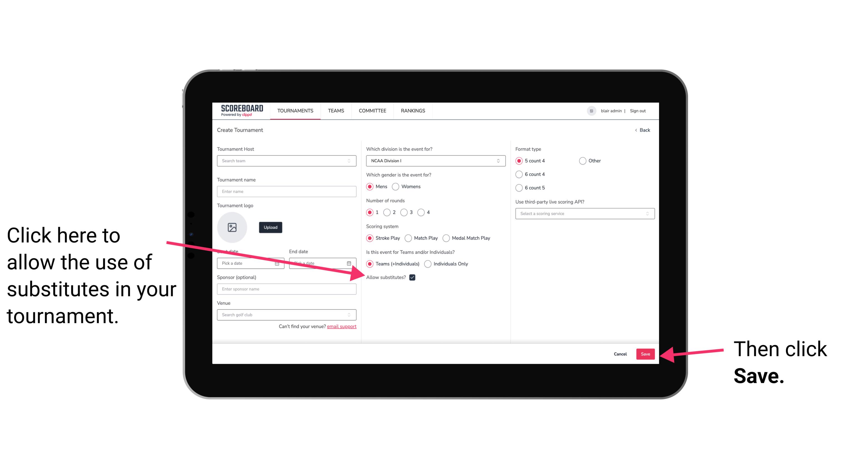This screenshot has width=868, height=467.
Task: Click the Upload button for logo
Action: [269, 227]
